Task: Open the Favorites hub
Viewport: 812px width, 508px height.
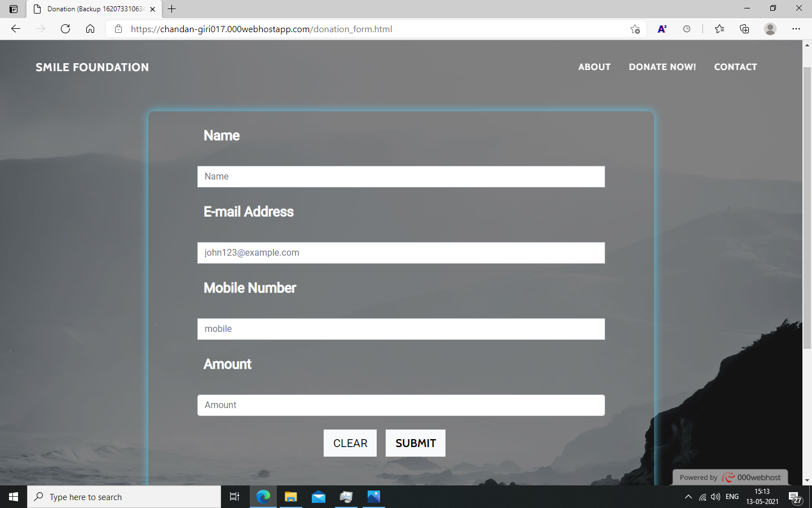Action: tap(719, 29)
